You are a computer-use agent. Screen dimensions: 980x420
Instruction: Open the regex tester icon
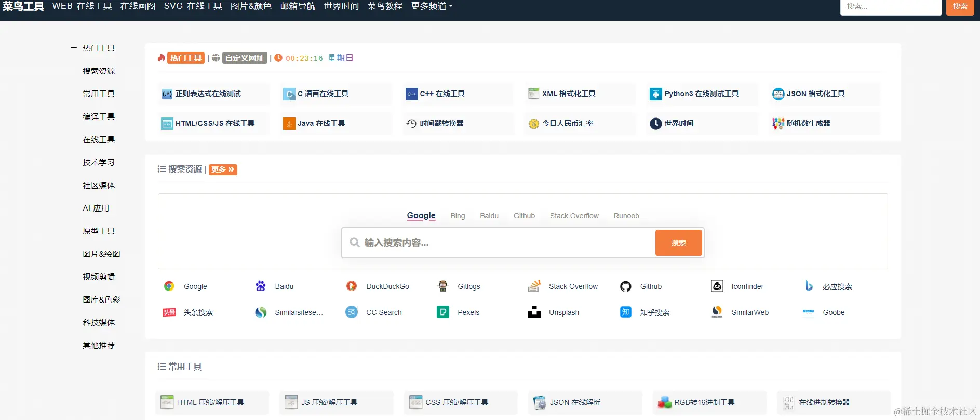point(167,94)
